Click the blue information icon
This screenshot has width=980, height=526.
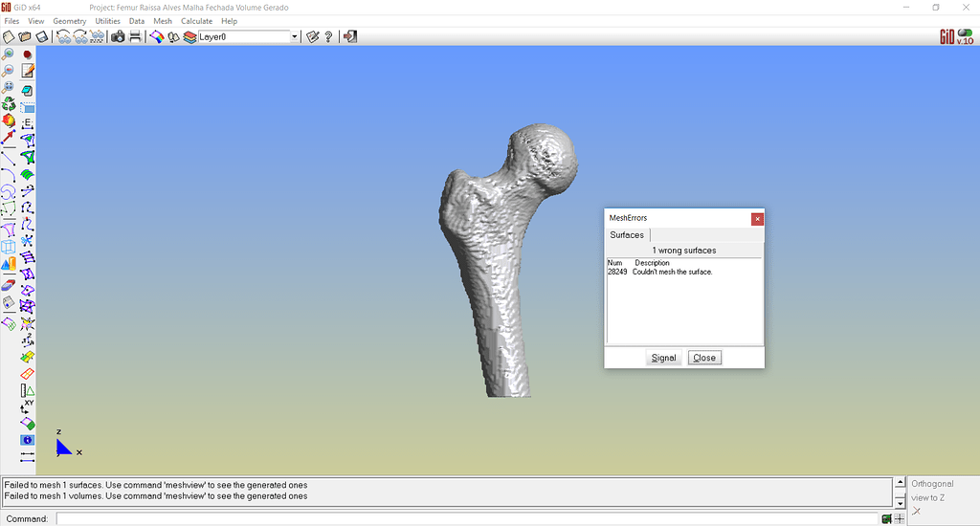(x=28, y=440)
